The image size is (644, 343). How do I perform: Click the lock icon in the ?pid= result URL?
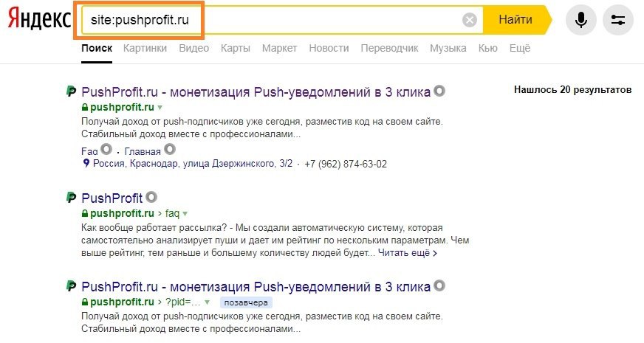(x=85, y=302)
